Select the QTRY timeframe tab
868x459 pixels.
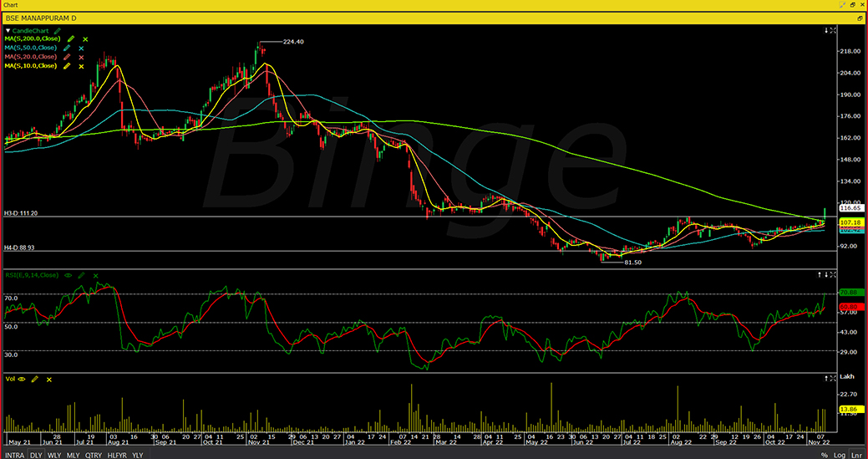coord(93,455)
